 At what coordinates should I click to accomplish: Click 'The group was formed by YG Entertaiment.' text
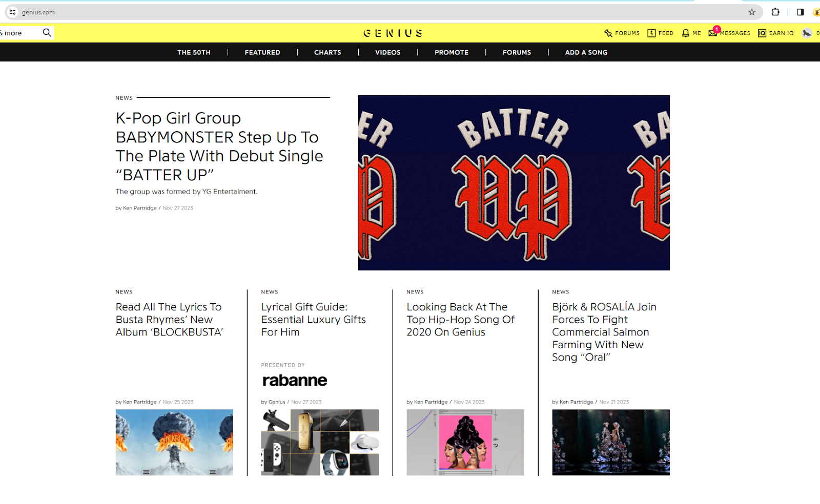click(x=187, y=192)
